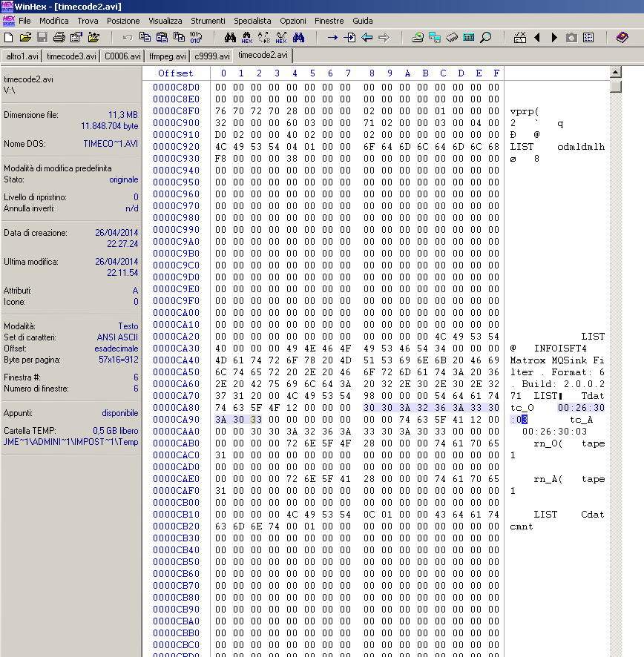Image resolution: width=644 pixels, height=657 pixels.
Task: Switch to the ffmpeg.avi tab
Action: click(x=167, y=56)
